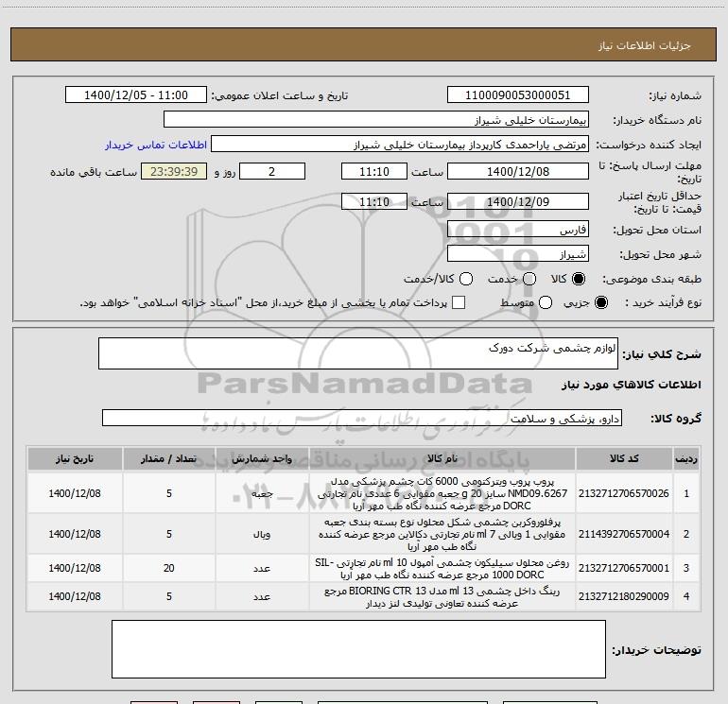Click the silicone oil SIL-1000 DORC product name
Viewport: 728px width, 704px height.
(442, 569)
